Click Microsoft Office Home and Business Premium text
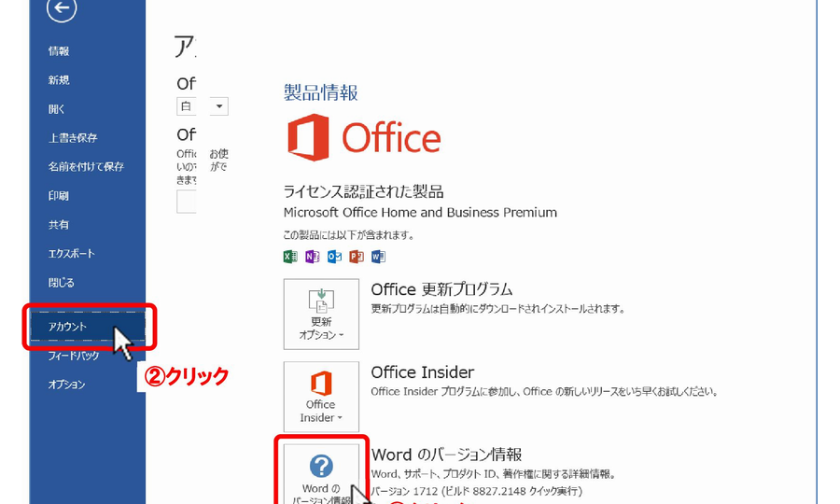Viewport: 840px width, 504px height. [420, 213]
